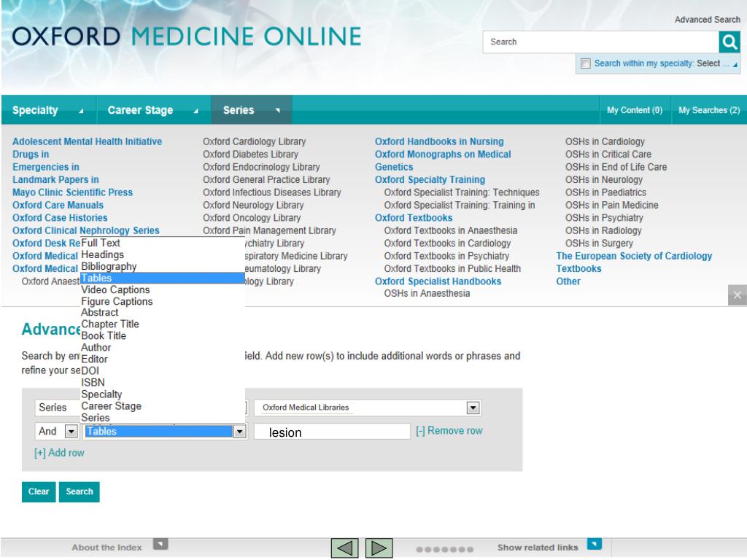Viewport: 747px width, 560px height.
Task: Open Oxford Textbooks link
Action: click(x=414, y=217)
